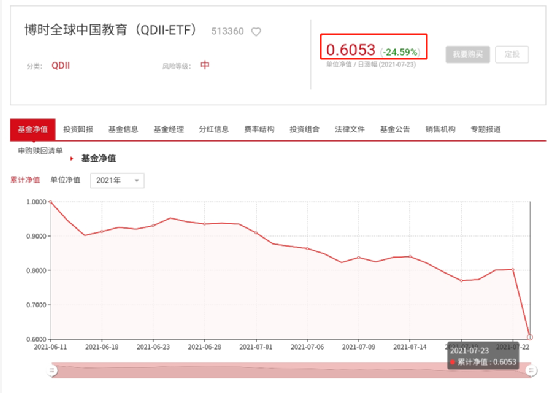Click the 2021-06-23 x-axis label
This screenshot has height=393, width=553.
pos(153,347)
